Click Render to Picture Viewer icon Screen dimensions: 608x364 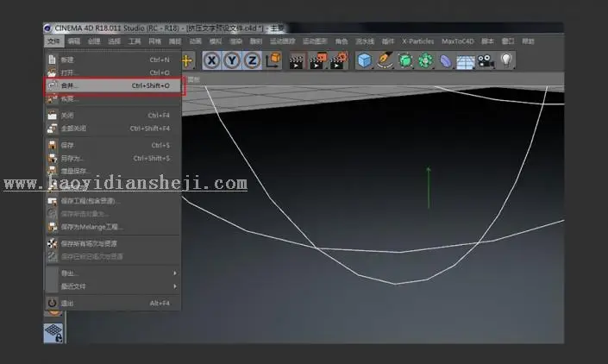tap(317, 61)
